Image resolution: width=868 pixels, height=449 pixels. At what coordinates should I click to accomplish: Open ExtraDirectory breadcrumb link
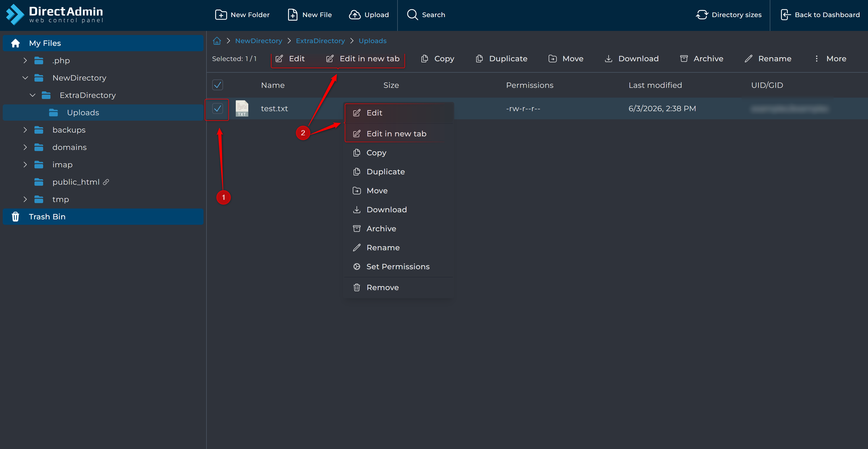pos(320,41)
